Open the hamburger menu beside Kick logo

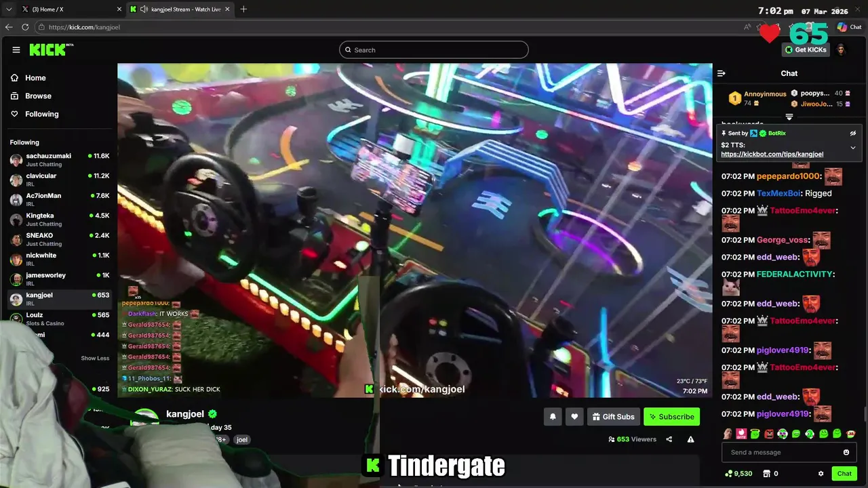[x=16, y=49]
